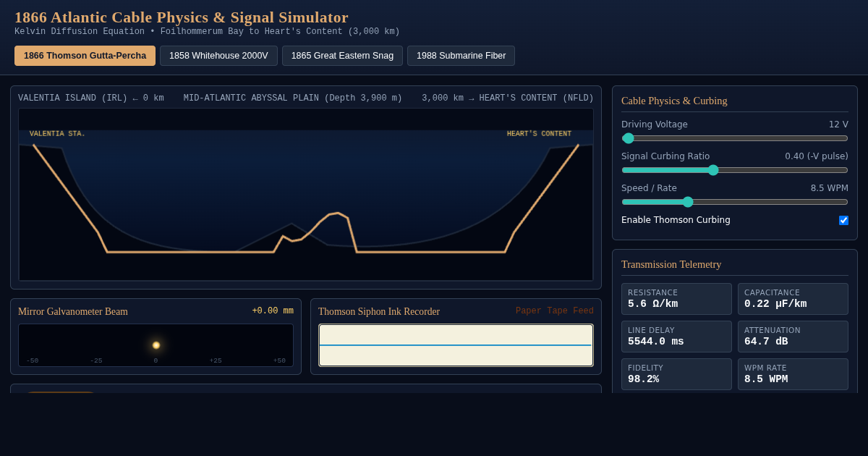Select the LINE DELAY 5544.0 ms card
The width and height of the screenshot is (868, 456).
coord(676,337)
